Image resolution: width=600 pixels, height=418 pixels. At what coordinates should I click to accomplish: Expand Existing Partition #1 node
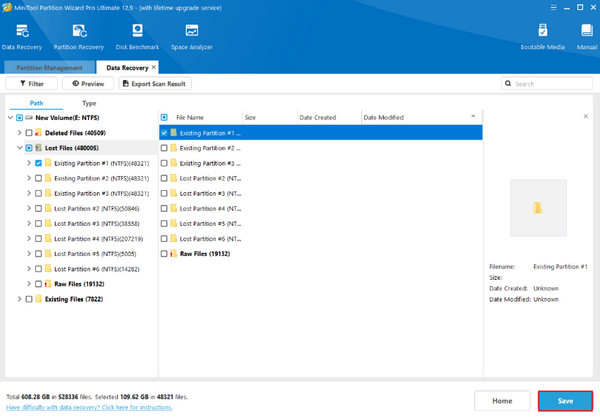click(29, 163)
